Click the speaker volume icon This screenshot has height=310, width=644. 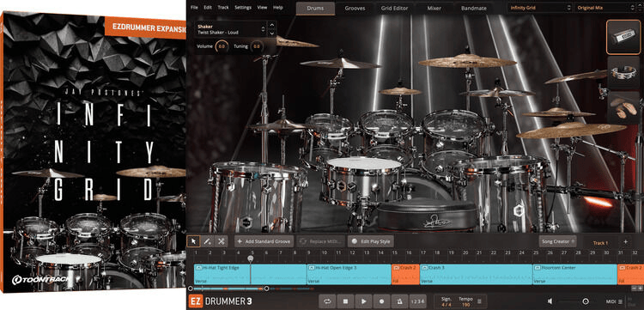coord(550,301)
